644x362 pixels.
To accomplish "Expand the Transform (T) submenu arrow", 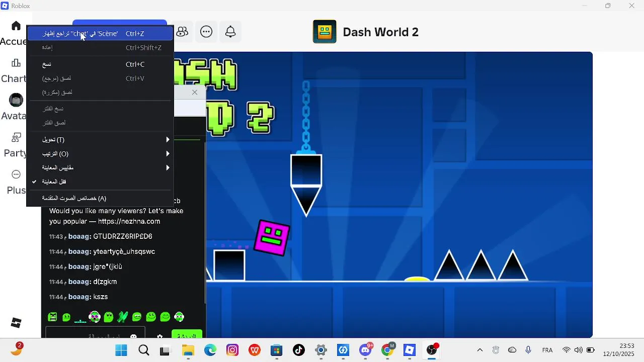I will (x=168, y=140).
